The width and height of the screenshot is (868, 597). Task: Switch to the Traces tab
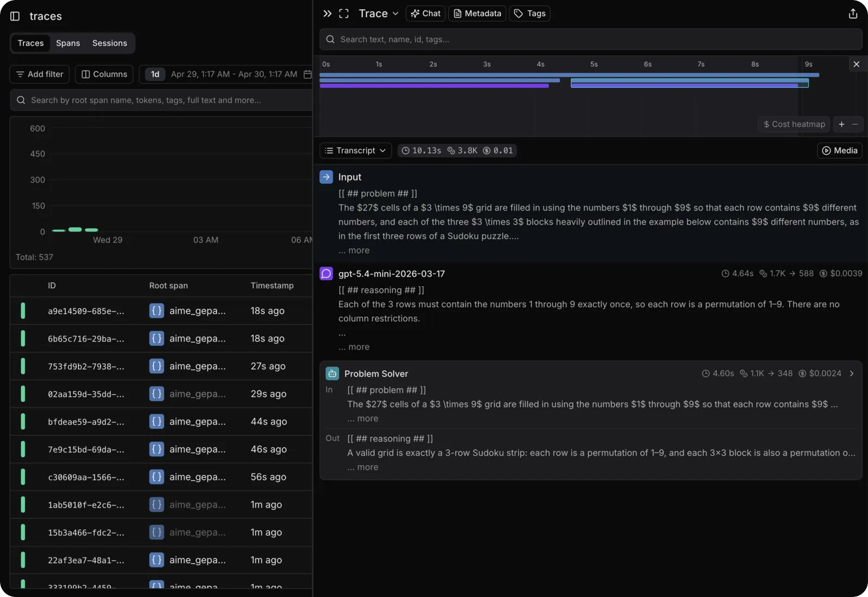click(x=30, y=43)
